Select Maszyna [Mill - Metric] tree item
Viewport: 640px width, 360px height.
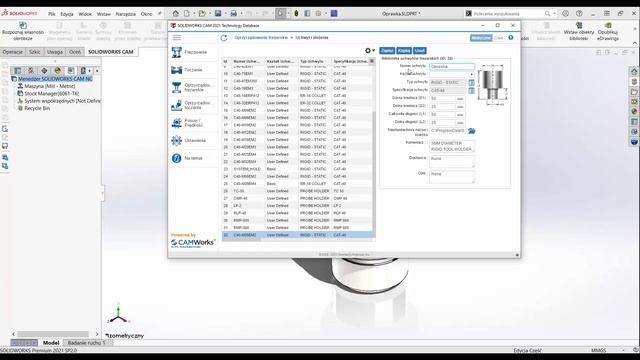[x=49, y=86]
